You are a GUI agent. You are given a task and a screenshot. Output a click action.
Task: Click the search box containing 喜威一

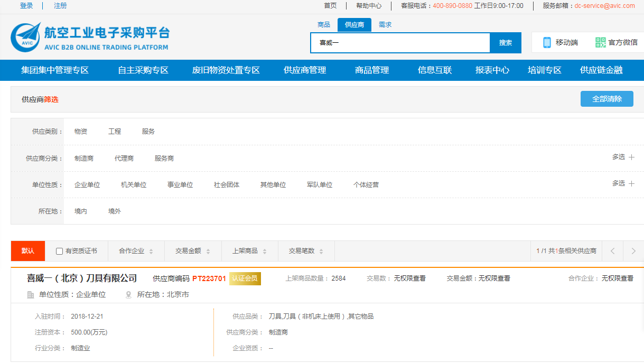pos(400,43)
